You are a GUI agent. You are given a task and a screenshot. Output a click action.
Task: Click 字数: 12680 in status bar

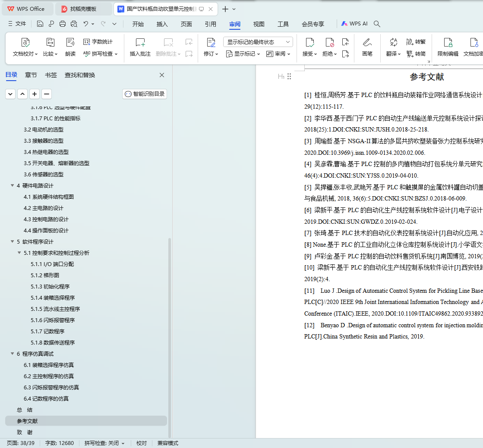click(x=60, y=443)
